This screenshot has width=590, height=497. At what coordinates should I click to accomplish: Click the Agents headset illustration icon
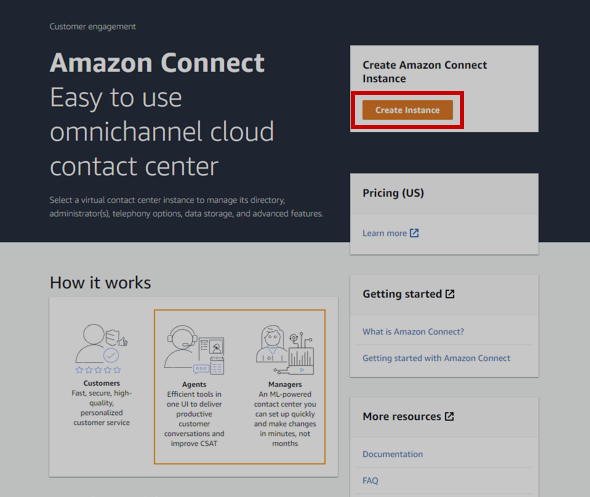click(x=194, y=350)
